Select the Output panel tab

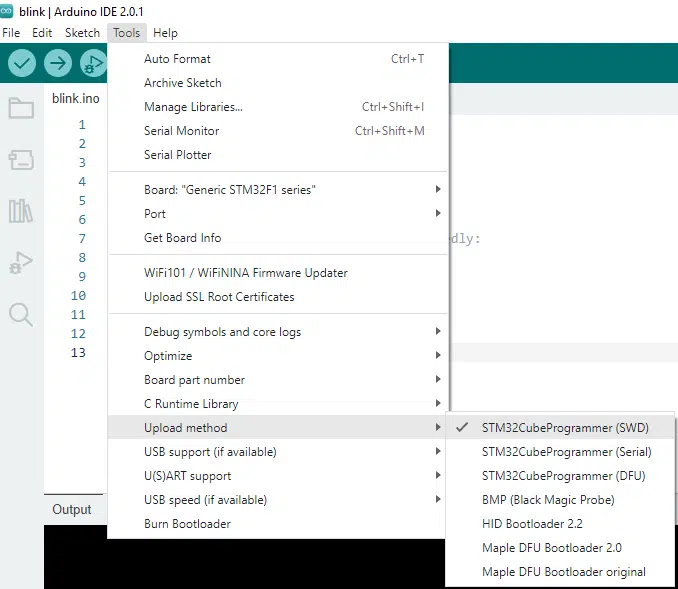72,509
